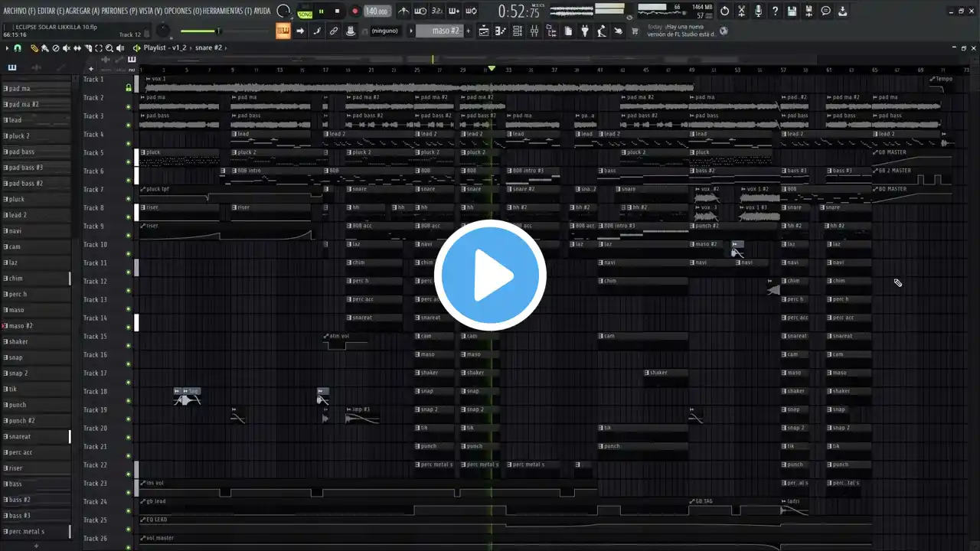Open the speech bubble chat icon
Screen dimensions: 980x551
tap(826, 11)
